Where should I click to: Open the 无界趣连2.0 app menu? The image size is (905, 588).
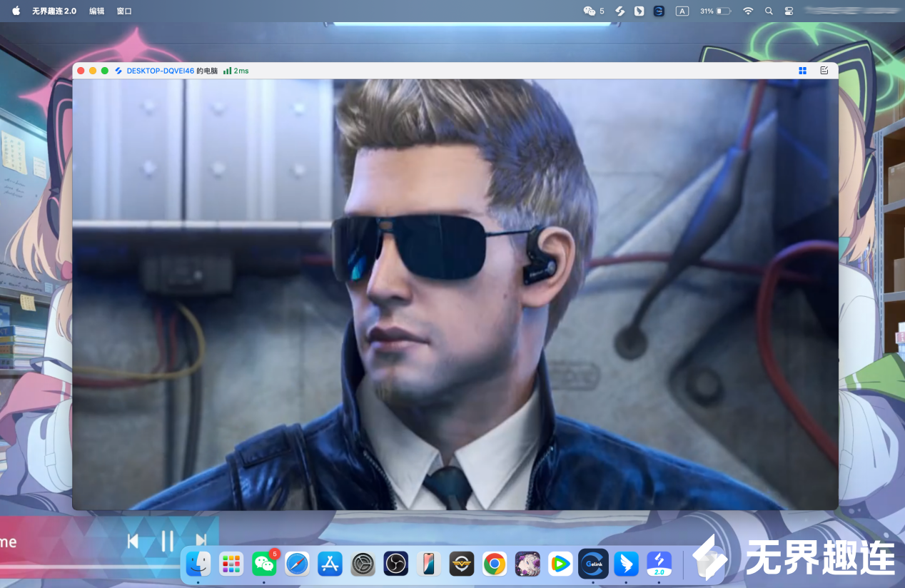coord(54,11)
